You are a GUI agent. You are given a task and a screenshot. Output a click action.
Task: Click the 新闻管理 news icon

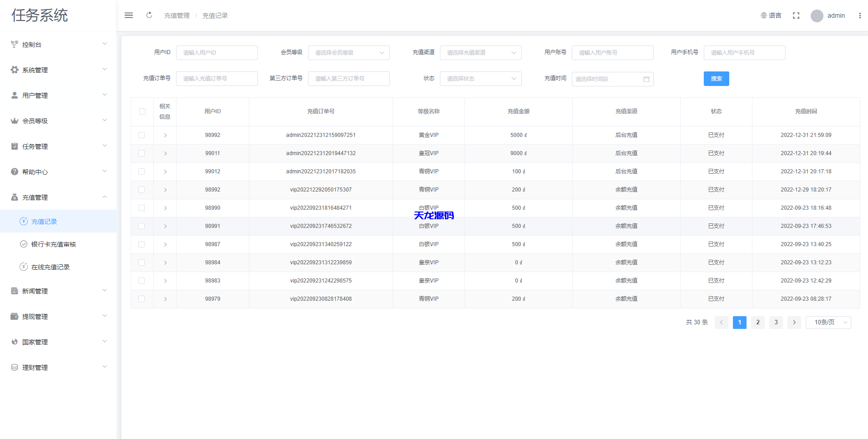click(x=15, y=291)
